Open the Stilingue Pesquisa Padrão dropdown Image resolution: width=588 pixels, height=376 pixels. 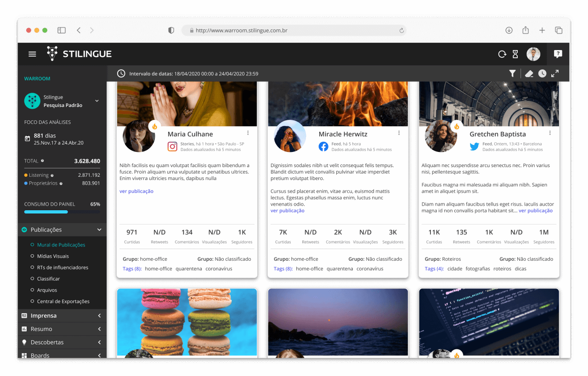click(96, 101)
